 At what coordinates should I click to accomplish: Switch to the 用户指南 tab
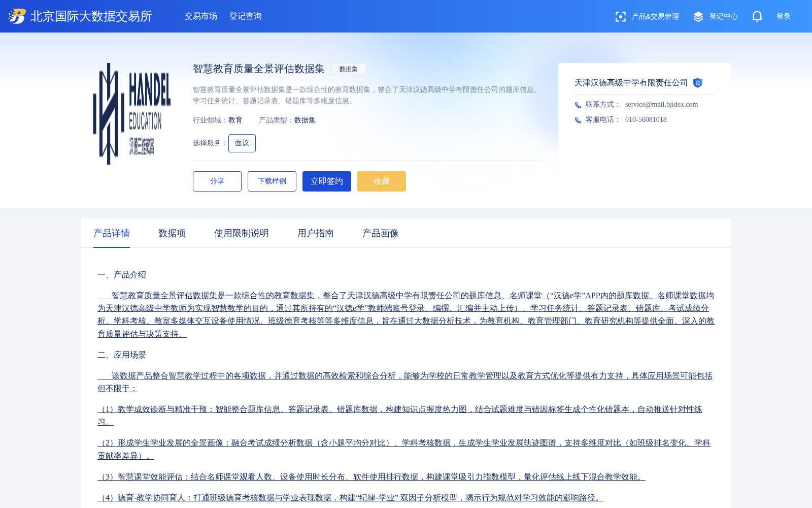[x=316, y=233]
